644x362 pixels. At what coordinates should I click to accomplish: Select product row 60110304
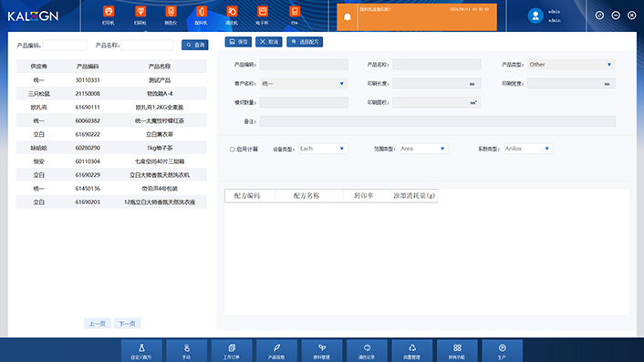point(111,161)
